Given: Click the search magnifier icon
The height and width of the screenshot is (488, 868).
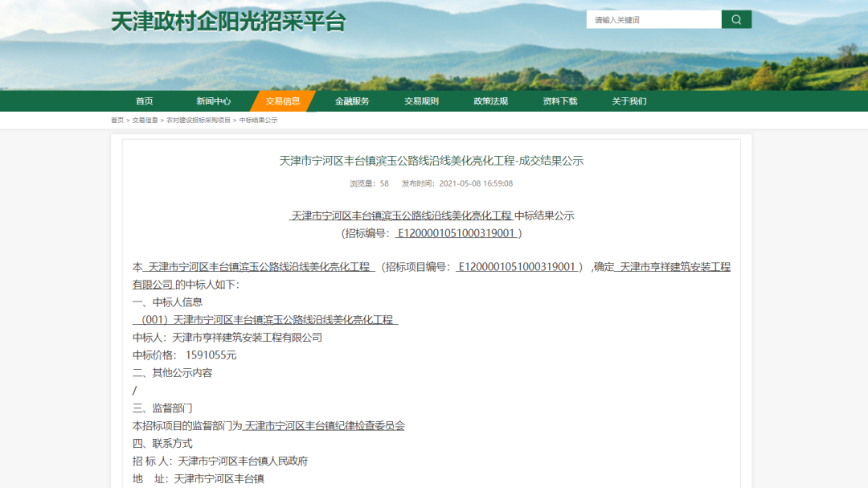Looking at the screenshot, I should pos(736,18).
